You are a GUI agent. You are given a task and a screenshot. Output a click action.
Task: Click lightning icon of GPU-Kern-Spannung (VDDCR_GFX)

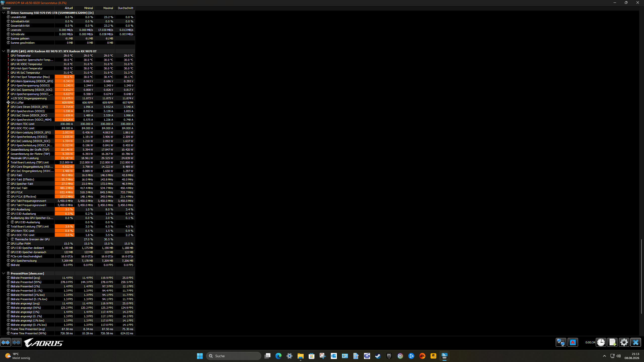(8, 81)
